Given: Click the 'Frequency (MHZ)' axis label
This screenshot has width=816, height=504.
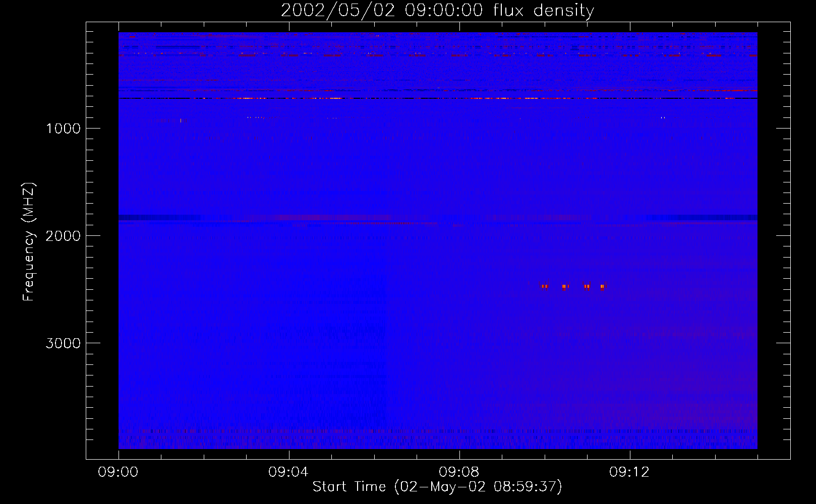Looking at the screenshot, I should tap(29, 242).
